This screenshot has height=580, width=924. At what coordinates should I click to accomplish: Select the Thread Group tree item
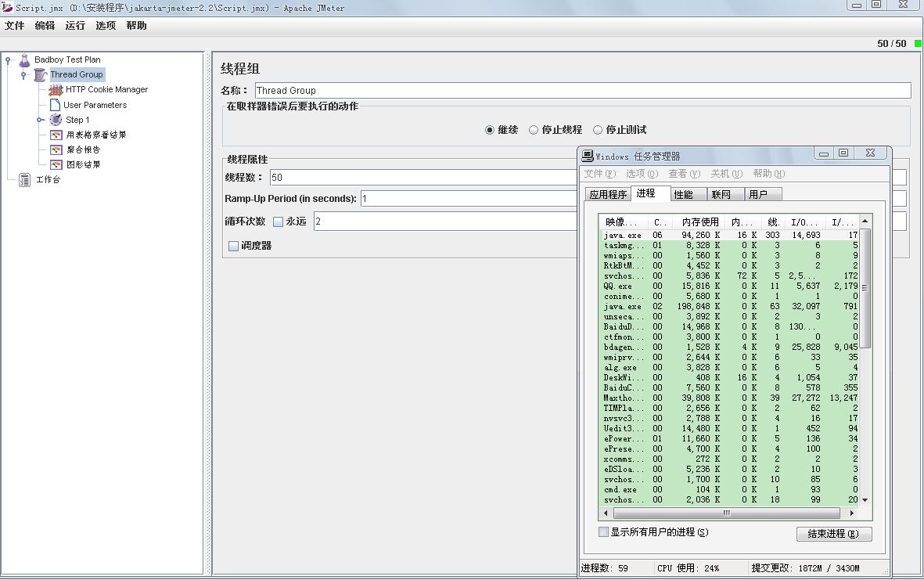(77, 75)
